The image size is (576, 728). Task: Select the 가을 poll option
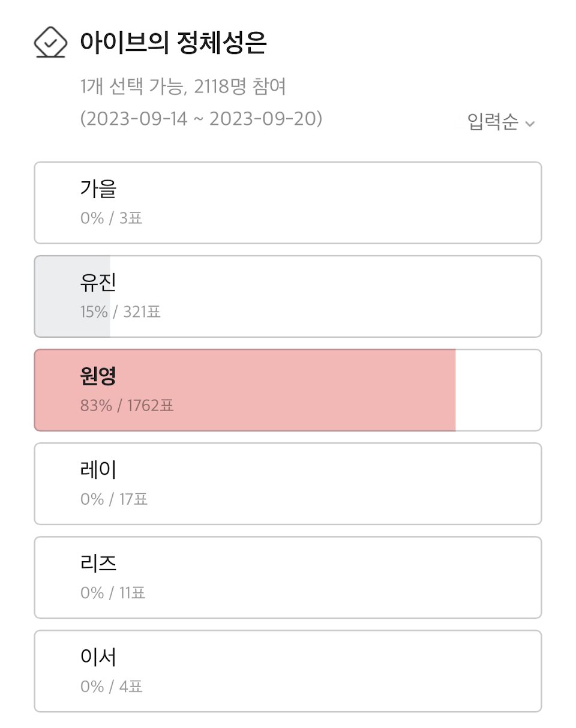coord(288,203)
